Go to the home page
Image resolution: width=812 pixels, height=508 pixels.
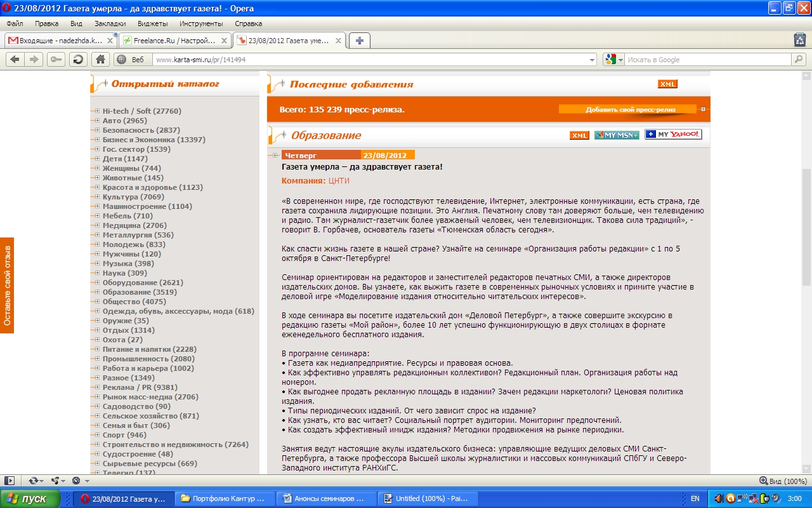click(x=100, y=59)
